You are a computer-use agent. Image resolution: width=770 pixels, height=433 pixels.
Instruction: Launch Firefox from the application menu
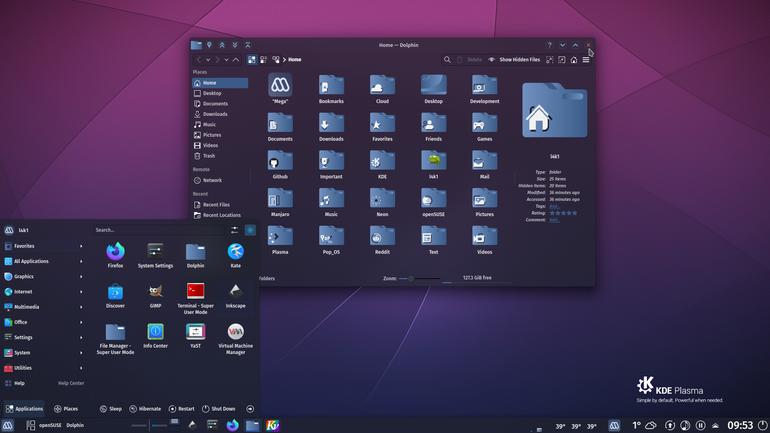tap(115, 255)
